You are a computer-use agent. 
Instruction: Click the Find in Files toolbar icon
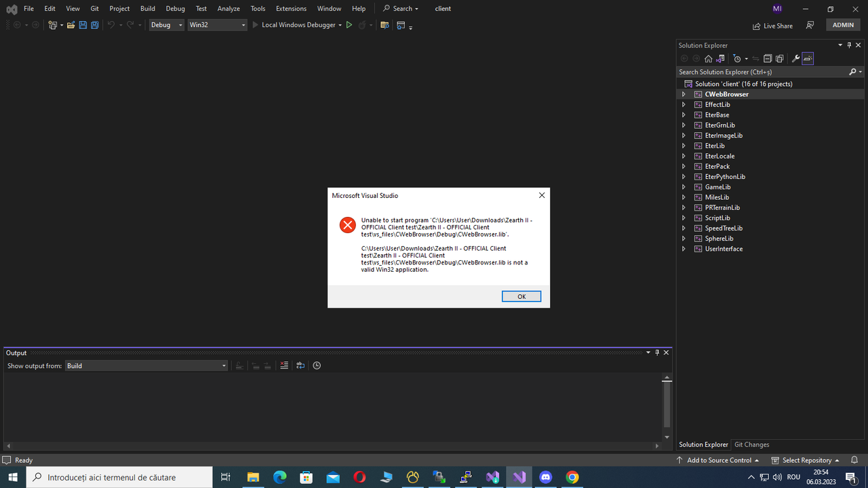384,25
